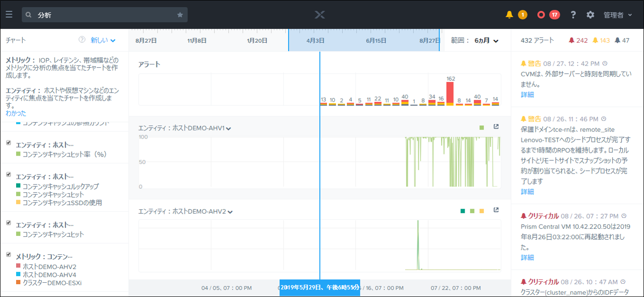Expand the 新しい chart dropdown
Image resolution: width=644 pixels, height=297 pixels.
click(103, 40)
